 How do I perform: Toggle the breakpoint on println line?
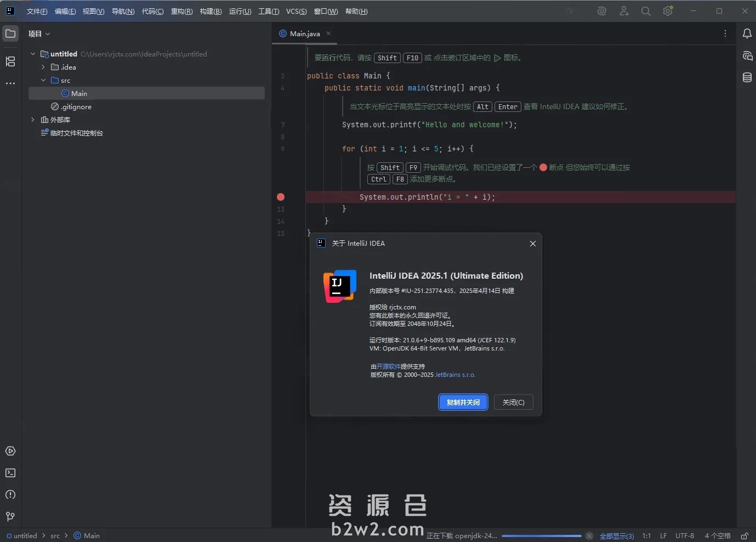pos(281,197)
